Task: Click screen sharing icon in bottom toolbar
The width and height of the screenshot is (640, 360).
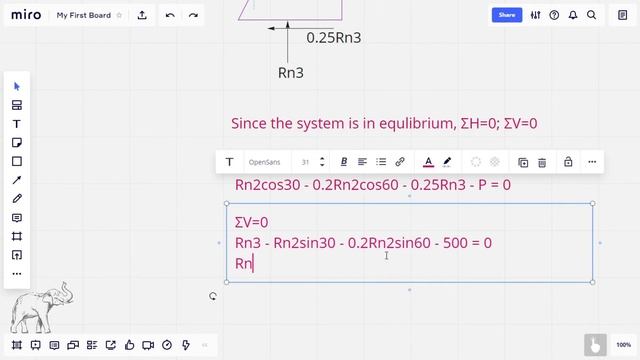Action: [111, 345]
